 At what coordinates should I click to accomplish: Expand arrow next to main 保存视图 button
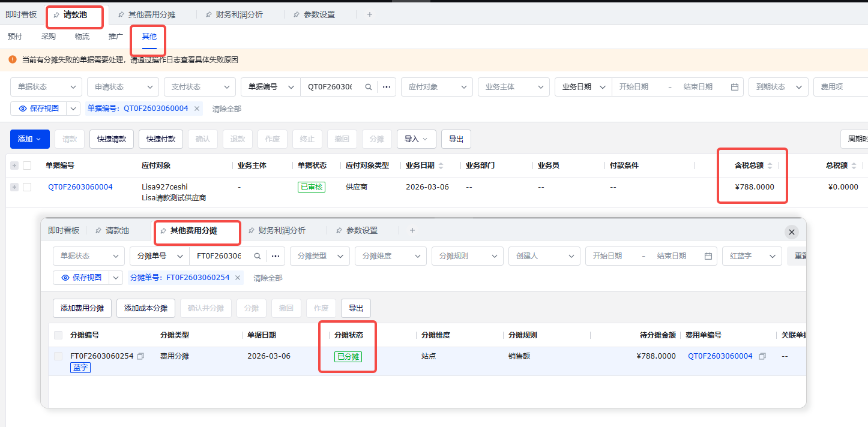pos(73,109)
